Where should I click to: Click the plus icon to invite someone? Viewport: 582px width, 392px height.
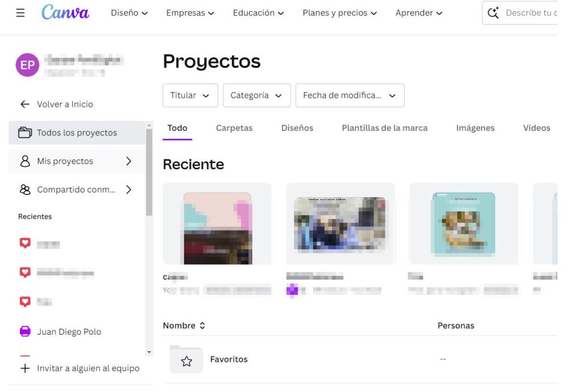pyautogui.click(x=24, y=368)
